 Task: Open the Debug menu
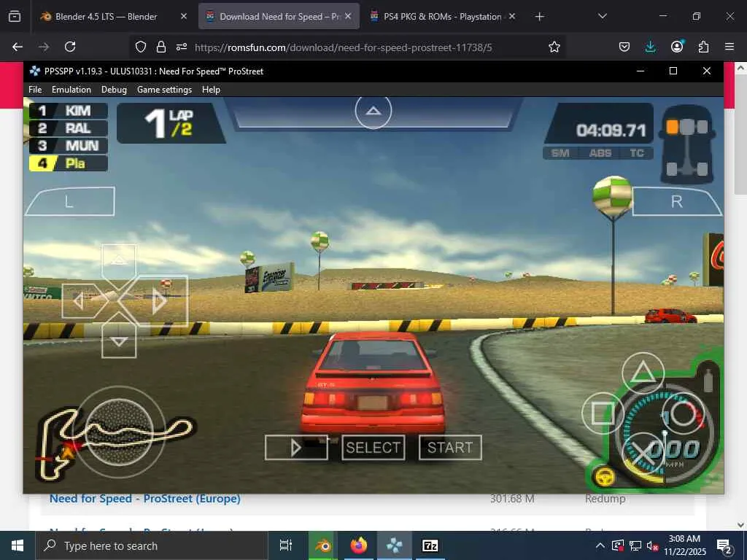pyautogui.click(x=114, y=90)
